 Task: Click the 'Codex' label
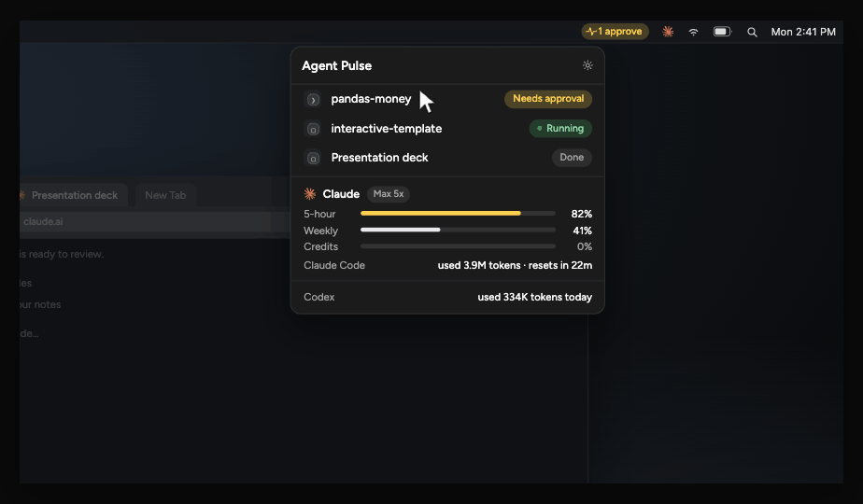(319, 297)
